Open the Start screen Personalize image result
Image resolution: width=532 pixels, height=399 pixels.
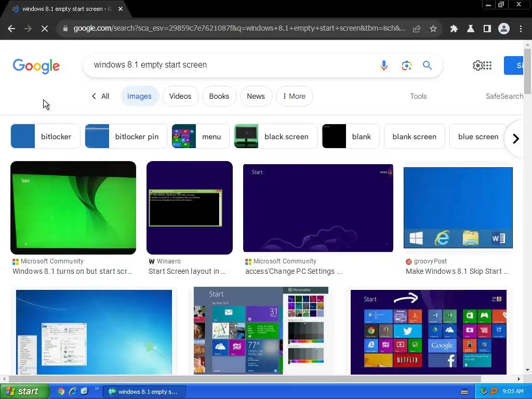(x=261, y=330)
